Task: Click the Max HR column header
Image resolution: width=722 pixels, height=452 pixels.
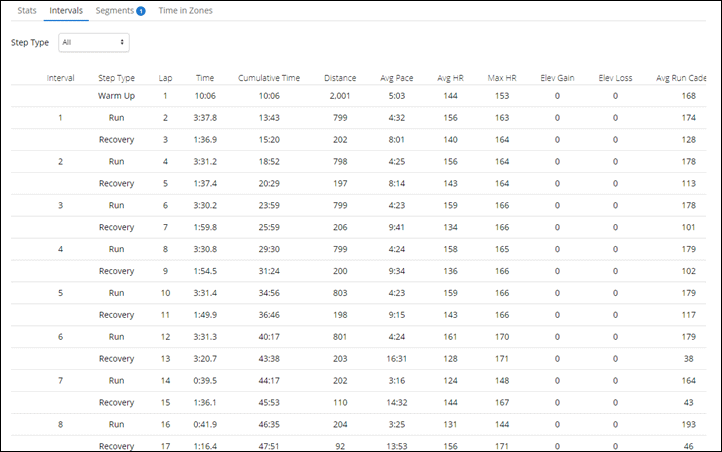Action: [502, 78]
